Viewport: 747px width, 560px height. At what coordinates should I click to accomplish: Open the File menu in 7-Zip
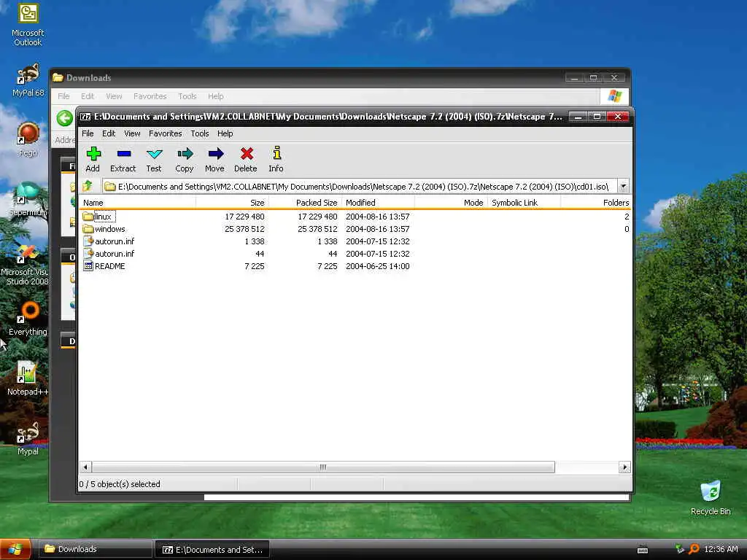point(88,133)
